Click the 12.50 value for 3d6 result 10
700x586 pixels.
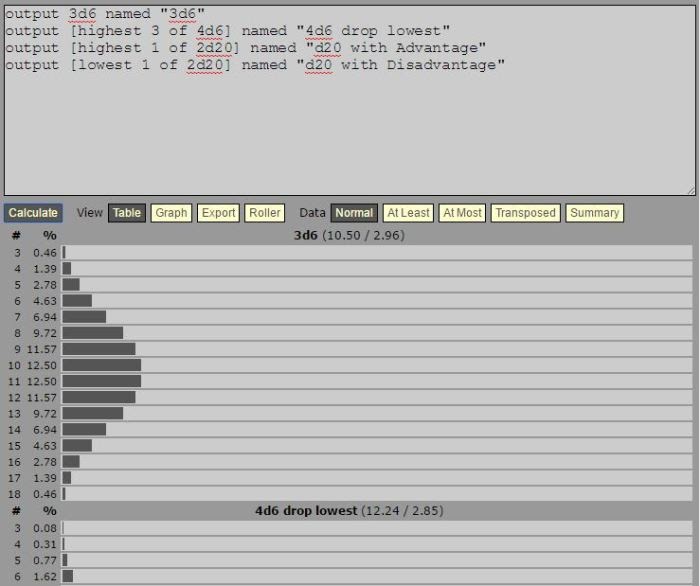tap(42, 366)
